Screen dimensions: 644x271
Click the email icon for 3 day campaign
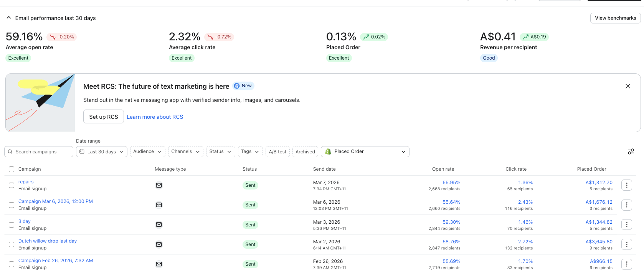pyautogui.click(x=159, y=224)
